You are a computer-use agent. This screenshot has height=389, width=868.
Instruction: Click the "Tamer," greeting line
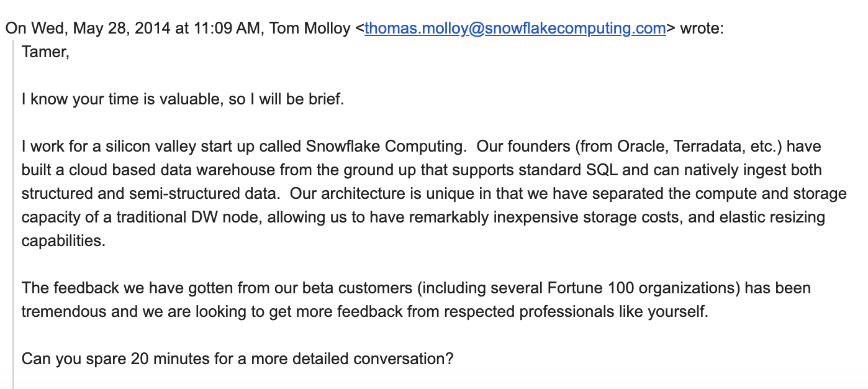pyautogui.click(x=45, y=52)
